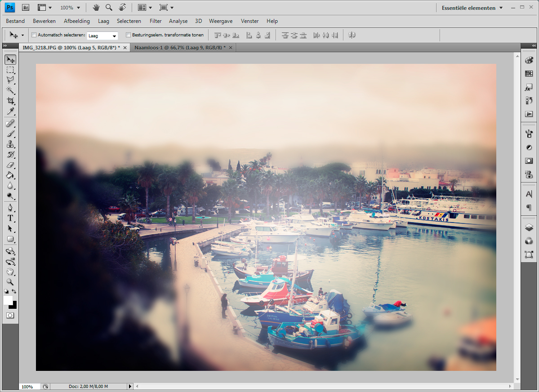This screenshot has height=392, width=539.
Task: Expand the right panel dock arrows
Action: click(534, 45)
